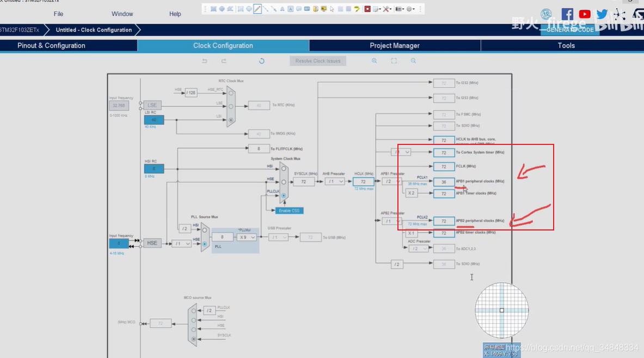Open the AHB Prescaler dropdown

335,181
